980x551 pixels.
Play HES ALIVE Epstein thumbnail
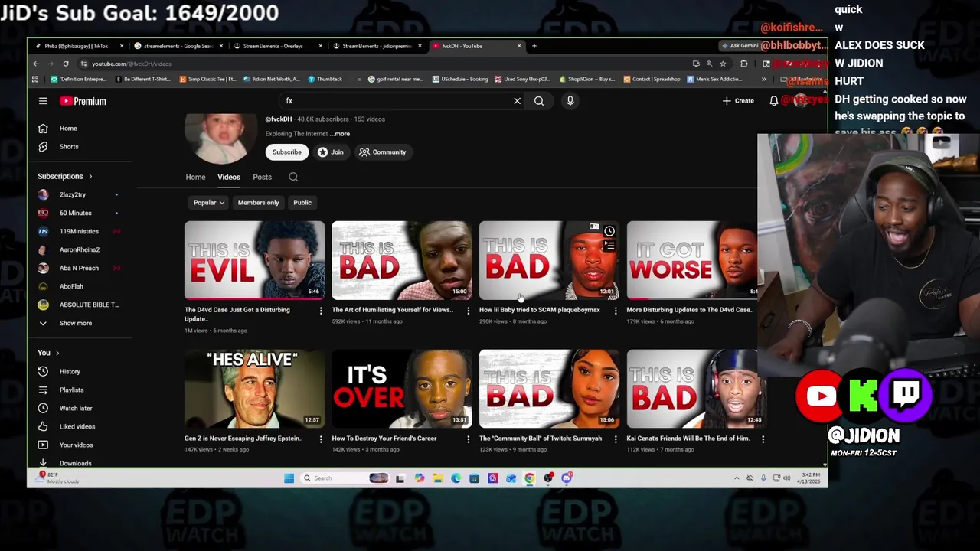pos(254,389)
